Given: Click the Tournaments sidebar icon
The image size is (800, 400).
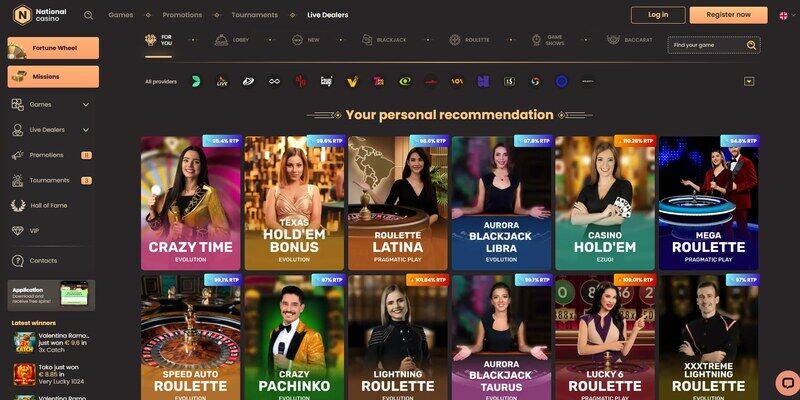Looking at the screenshot, I should pyautogui.click(x=18, y=180).
